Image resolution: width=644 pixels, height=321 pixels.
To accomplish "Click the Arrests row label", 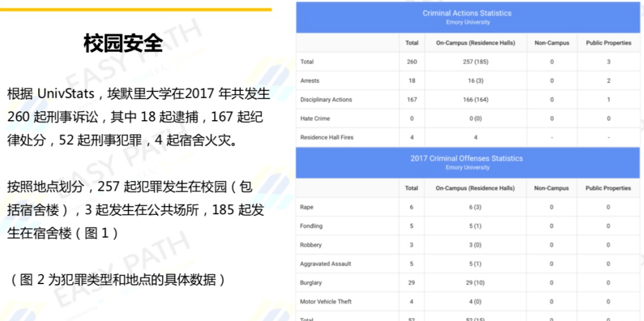I will click(x=310, y=81).
